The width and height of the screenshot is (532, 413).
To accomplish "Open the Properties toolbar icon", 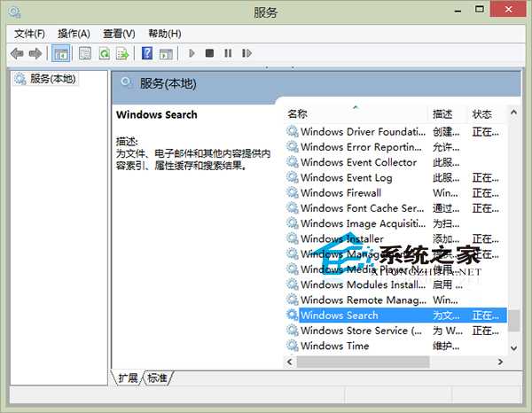I will [x=85, y=53].
